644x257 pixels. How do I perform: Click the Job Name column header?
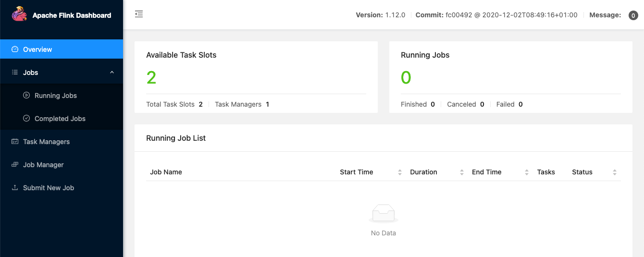(x=166, y=172)
